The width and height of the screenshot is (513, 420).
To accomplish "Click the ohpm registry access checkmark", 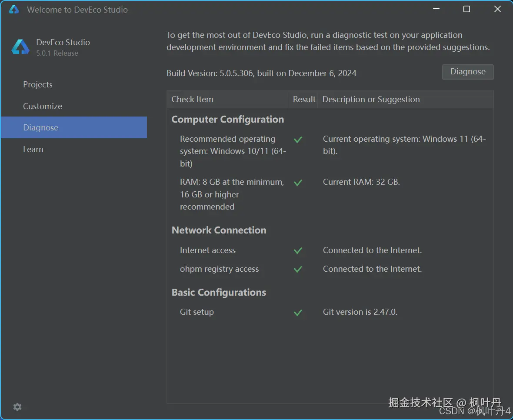I will point(298,270).
